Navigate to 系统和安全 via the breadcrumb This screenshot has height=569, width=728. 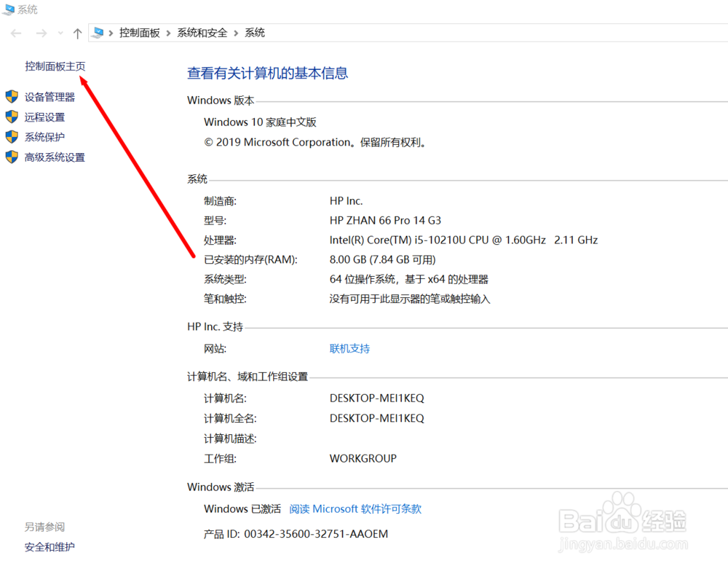[202, 33]
